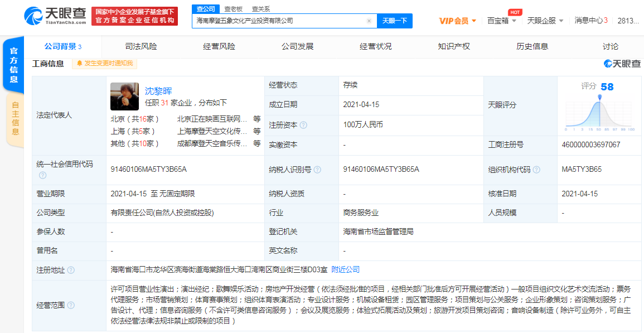644x333 pixels.
Task: Select the 查老板 search tab
Action: (233, 8)
